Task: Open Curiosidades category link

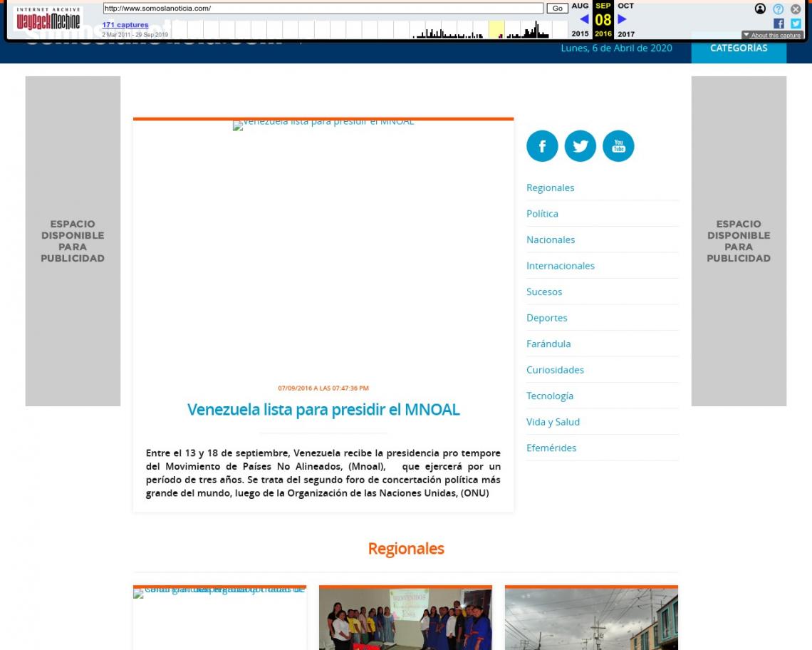Action: 555,370
